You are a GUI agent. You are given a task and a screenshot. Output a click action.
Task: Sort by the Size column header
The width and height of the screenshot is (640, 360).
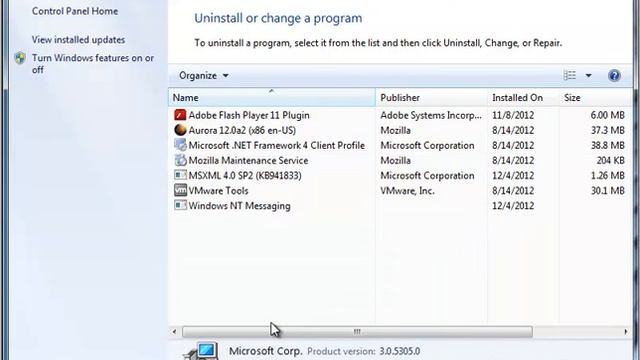[595, 98]
